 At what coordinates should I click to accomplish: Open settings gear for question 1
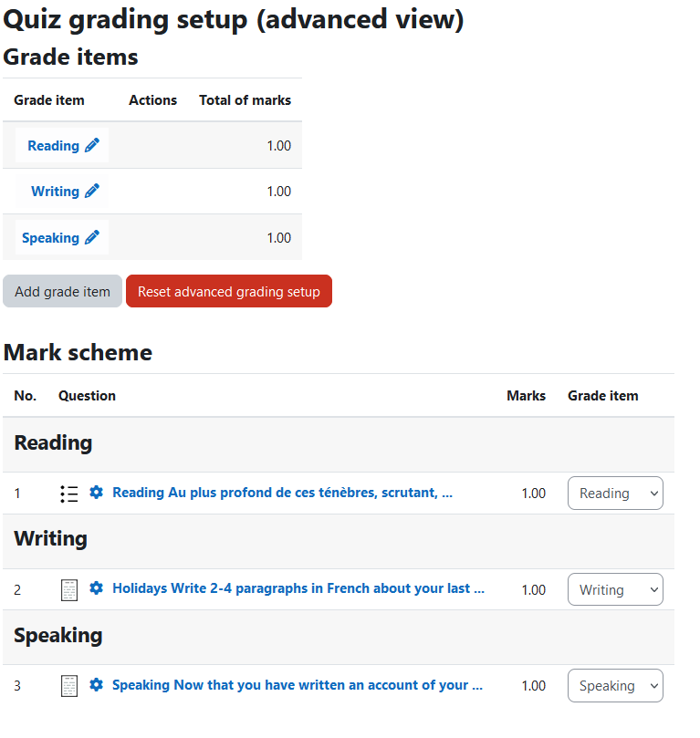96,493
